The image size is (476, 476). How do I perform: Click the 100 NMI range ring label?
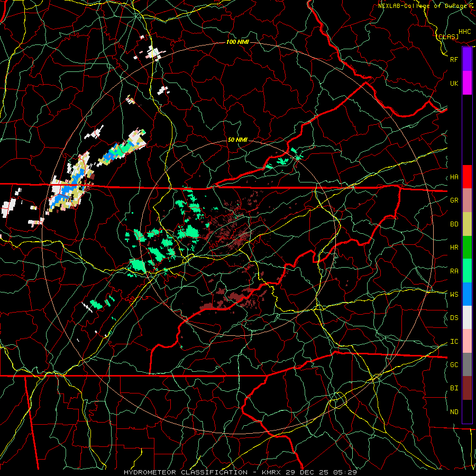tap(237, 42)
